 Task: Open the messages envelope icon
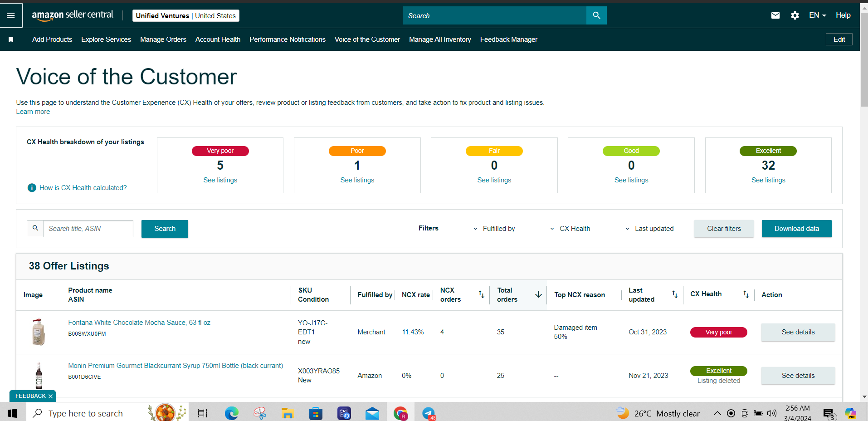[x=775, y=15]
